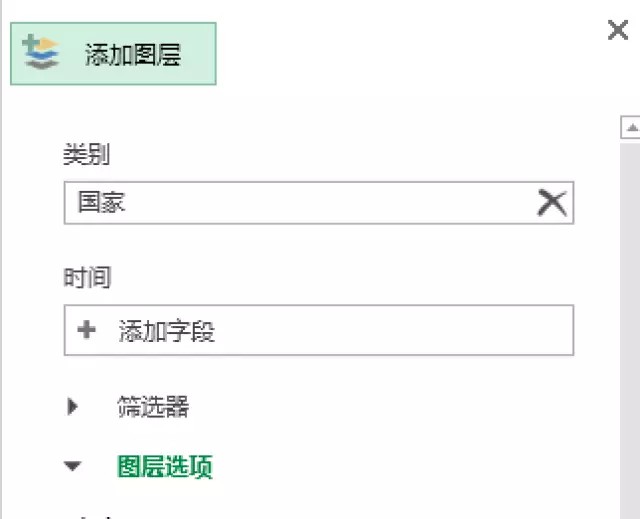Select the 图层选项 heading text
This screenshot has height=519, width=640.
point(165,466)
